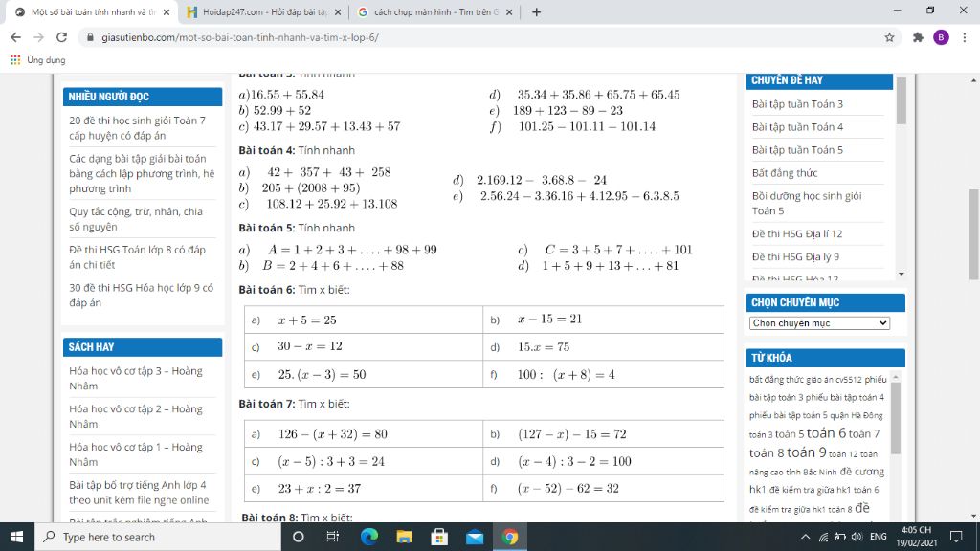Switch to the cách chụp màn hình tab
Image resolution: width=980 pixels, height=551 pixels.
point(435,11)
